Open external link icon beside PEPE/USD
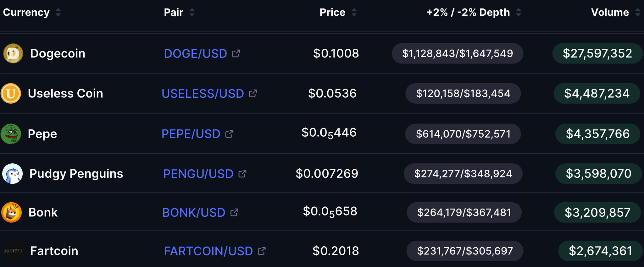This screenshot has height=267, width=644. coord(229,134)
